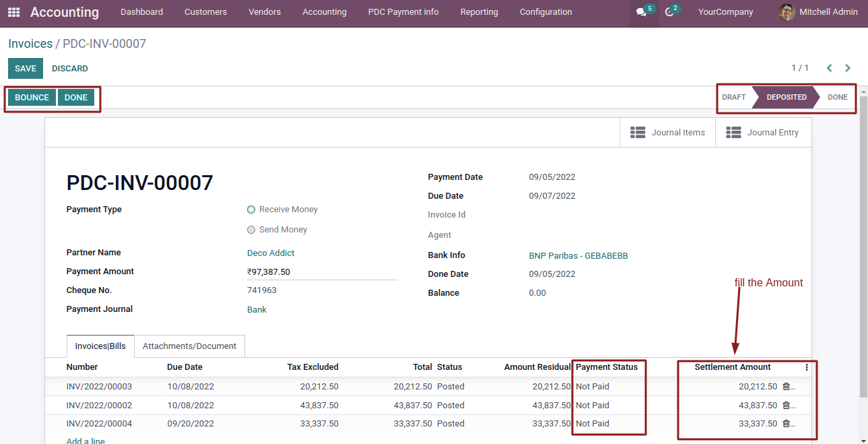Screen dimensions: 868x444
Task: Sort by Settlement Amount column header
Action: click(733, 367)
